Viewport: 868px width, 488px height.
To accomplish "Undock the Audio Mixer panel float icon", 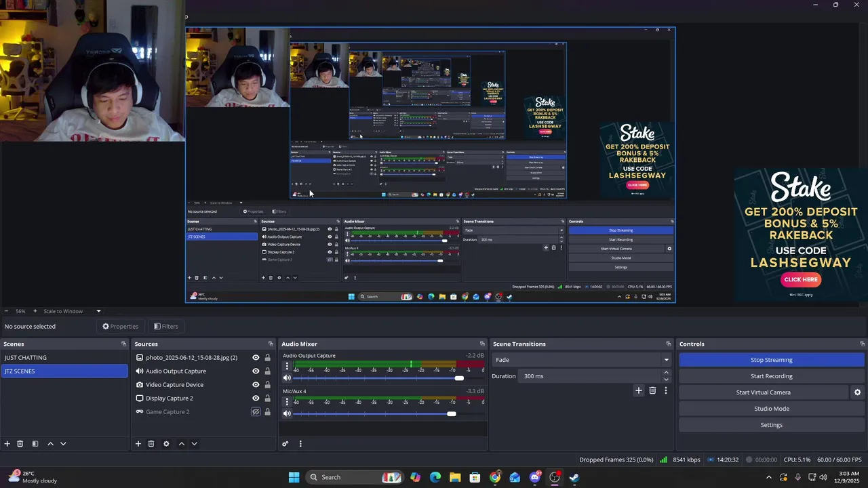I will click(482, 344).
